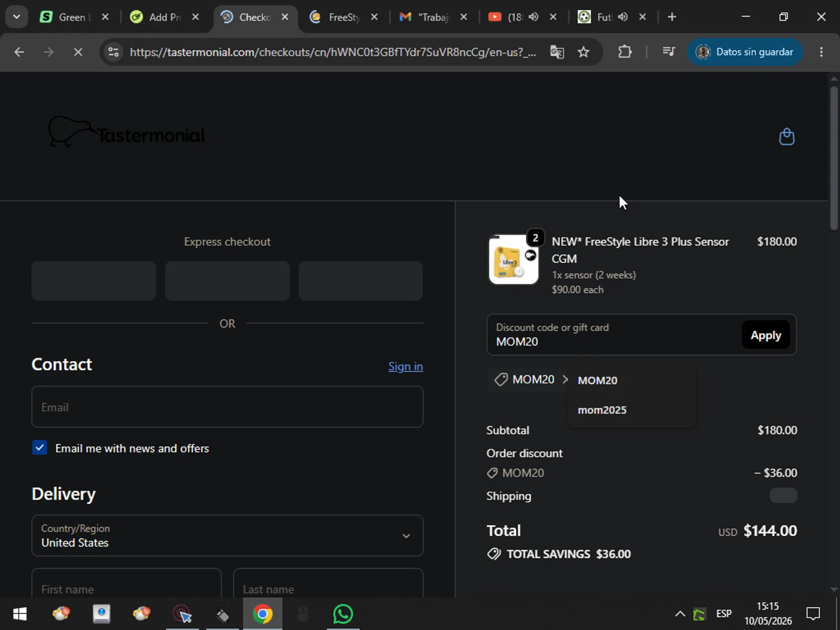Viewport: 840px width, 630px height.
Task: Open site information icon in address bar
Action: (x=113, y=52)
